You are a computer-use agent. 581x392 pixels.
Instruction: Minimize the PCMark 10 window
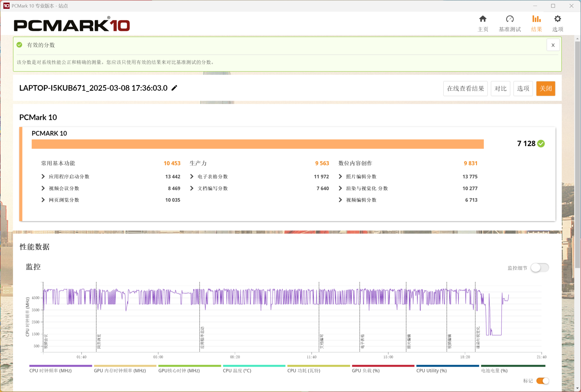click(x=535, y=6)
